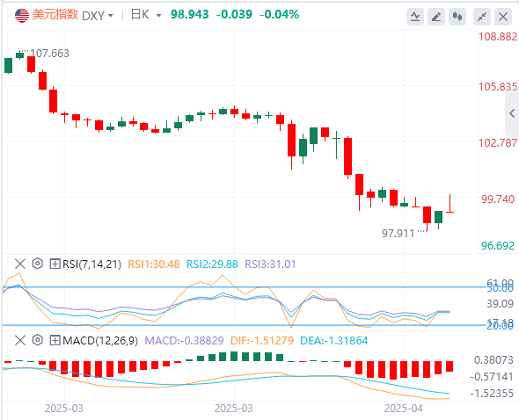Shrink the chart with collapse arrows icon
Viewport: 519px width, 420px height.
tap(482, 16)
